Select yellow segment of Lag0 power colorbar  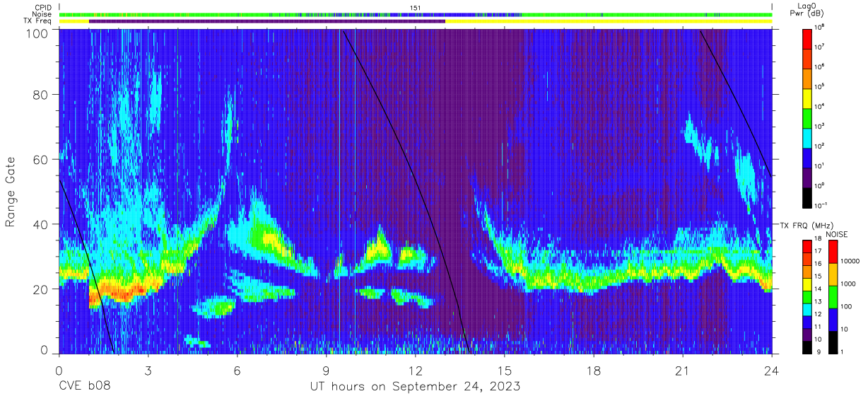(x=807, y=97)
